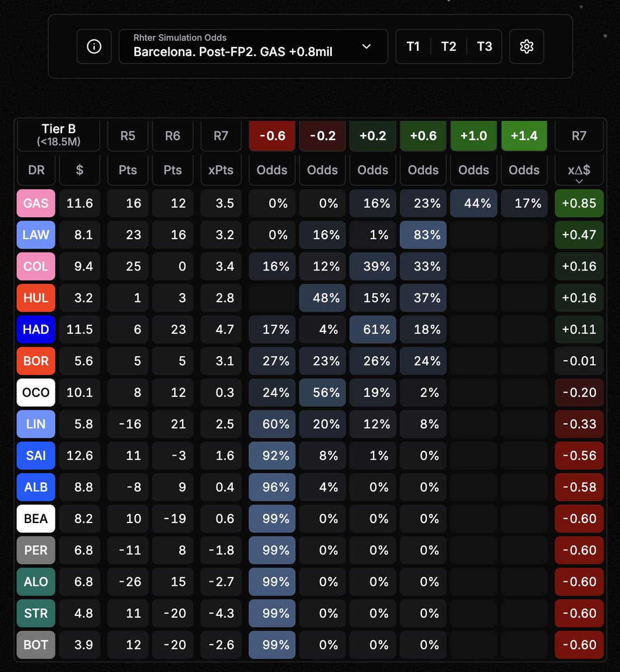
Task: Switch to the T1 tier tab
Action: click(x=413, y=46)
